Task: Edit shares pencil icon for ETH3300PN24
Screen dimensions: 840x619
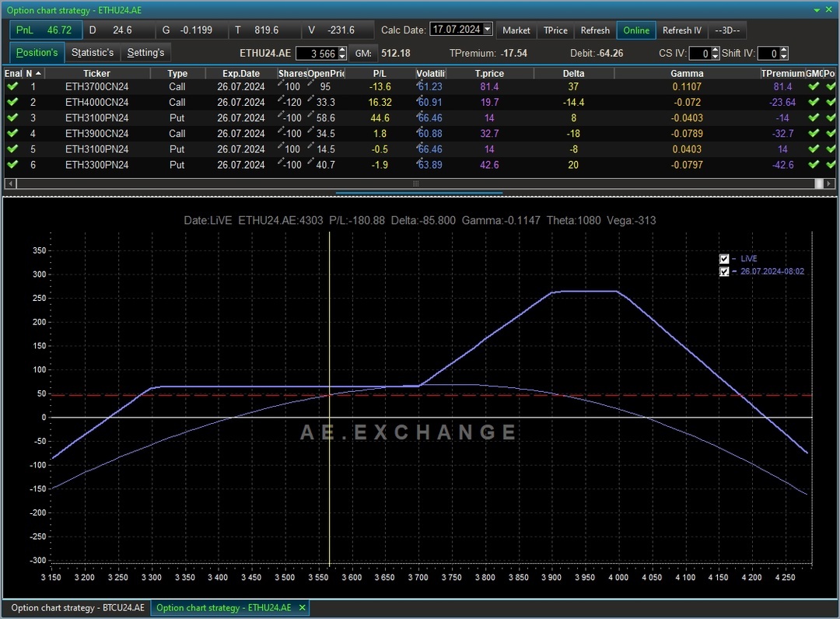Action: pos(281,162)
